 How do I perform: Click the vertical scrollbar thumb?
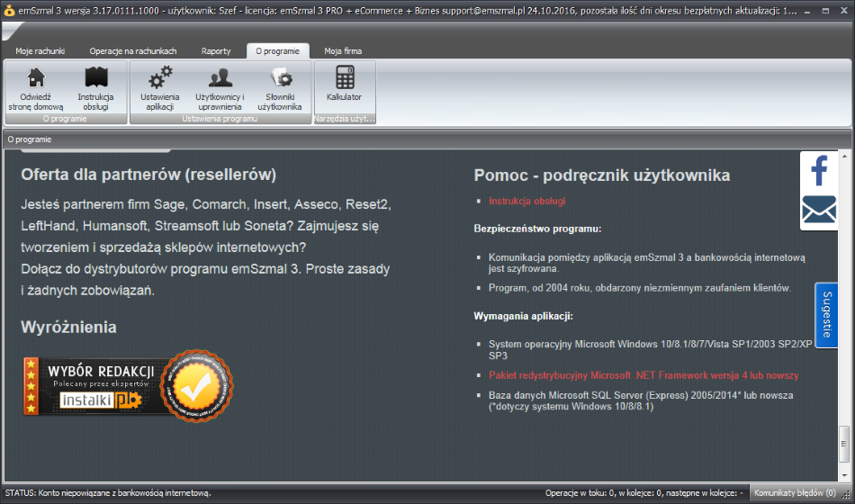click(844, 443)
